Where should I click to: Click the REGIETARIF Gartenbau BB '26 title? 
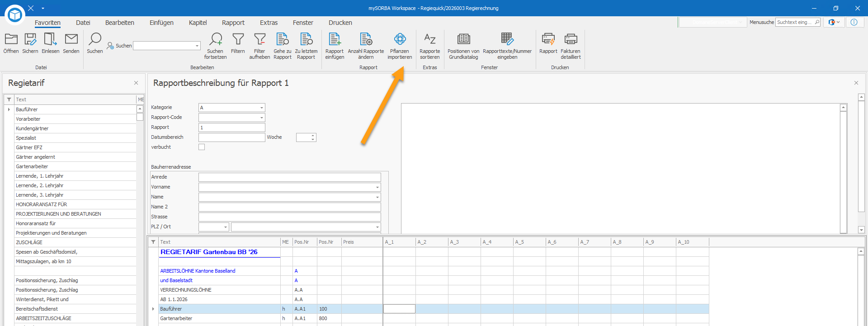209,252
